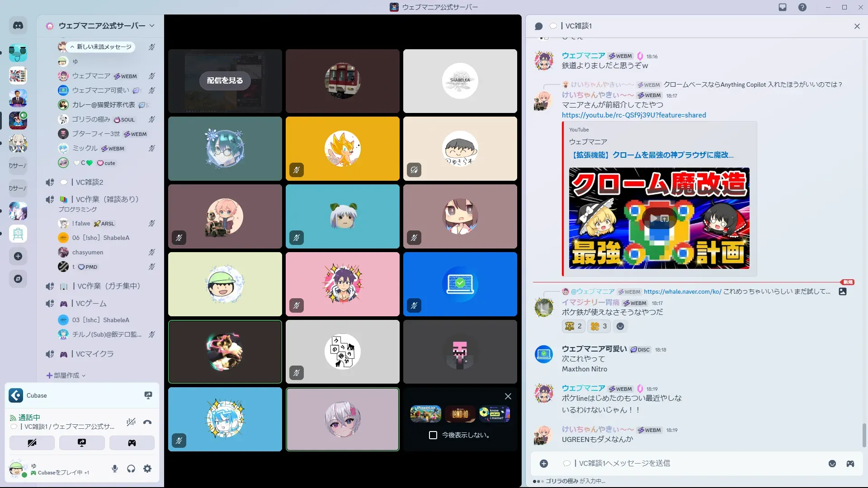
Task: Open the inbox icon in title bar
Action: [783, 7]
